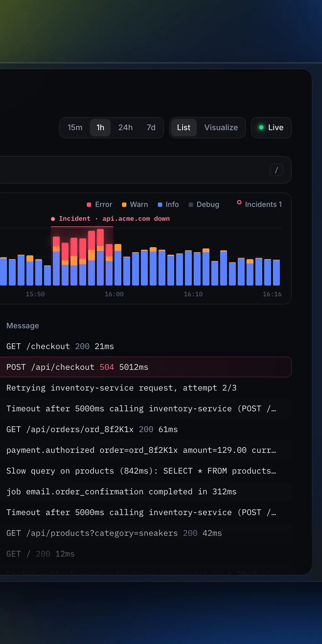Click the 16:10 time axis label

click(x=193, y=294)
